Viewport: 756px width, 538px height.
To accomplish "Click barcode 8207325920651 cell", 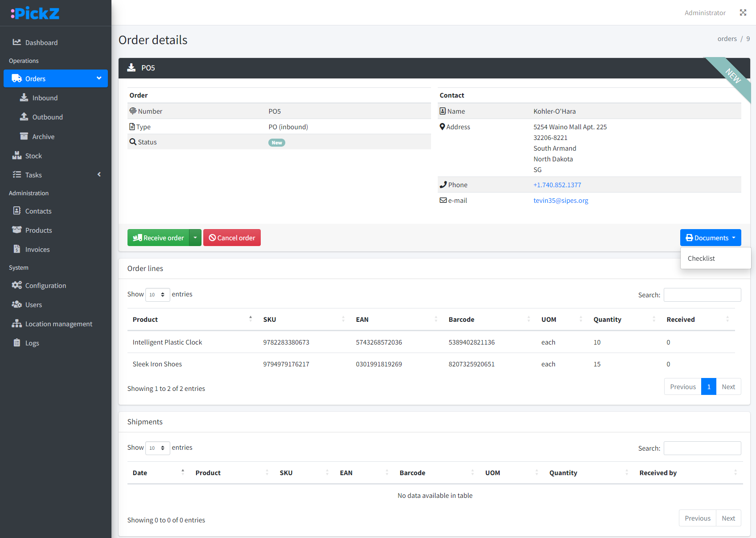I will click(472, 364).
